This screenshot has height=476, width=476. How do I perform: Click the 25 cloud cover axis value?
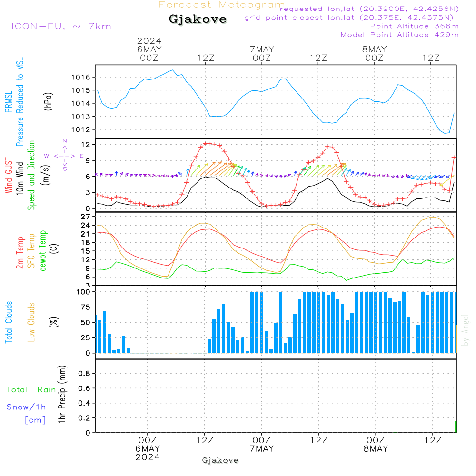(86, 338)
